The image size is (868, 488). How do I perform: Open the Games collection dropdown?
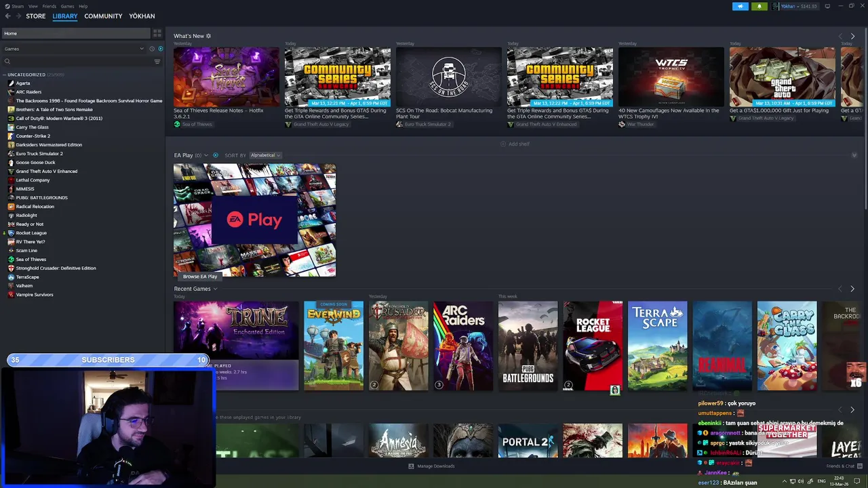[73, 49]
